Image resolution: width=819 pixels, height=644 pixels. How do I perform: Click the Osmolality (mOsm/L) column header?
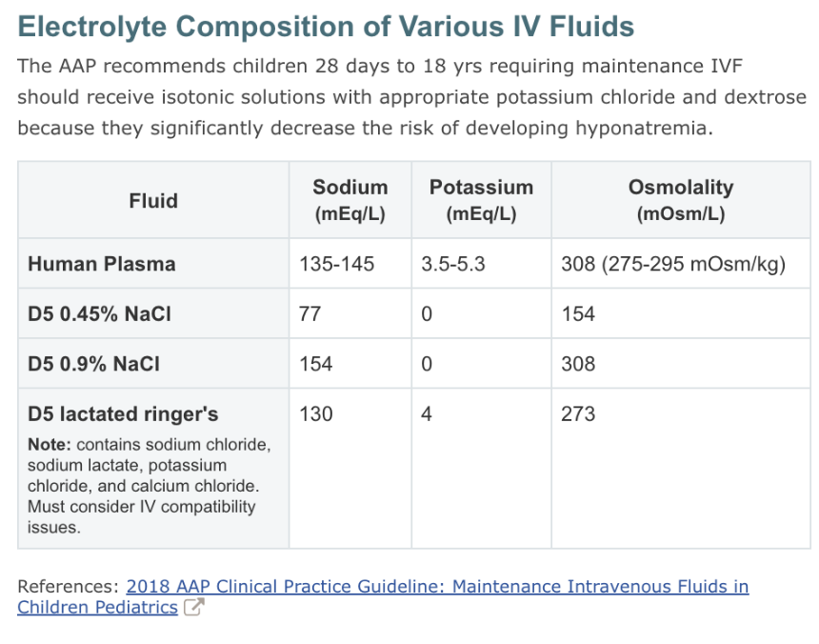tap(680, 200)
